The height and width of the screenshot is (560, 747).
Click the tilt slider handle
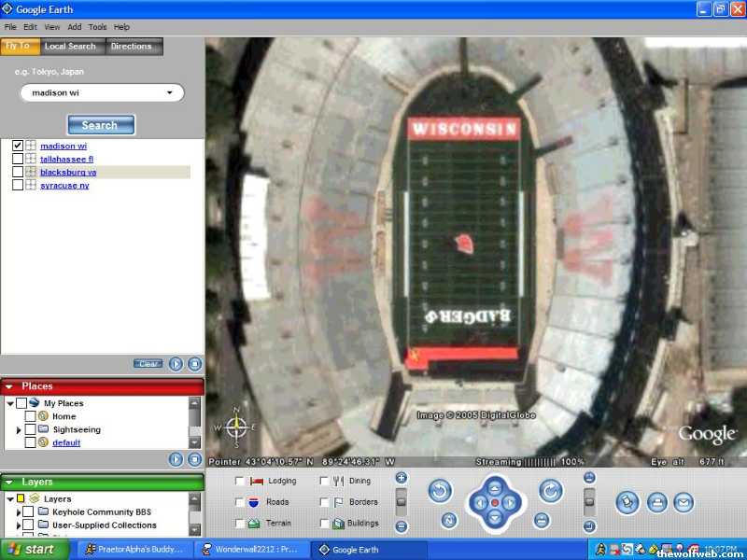589,503
